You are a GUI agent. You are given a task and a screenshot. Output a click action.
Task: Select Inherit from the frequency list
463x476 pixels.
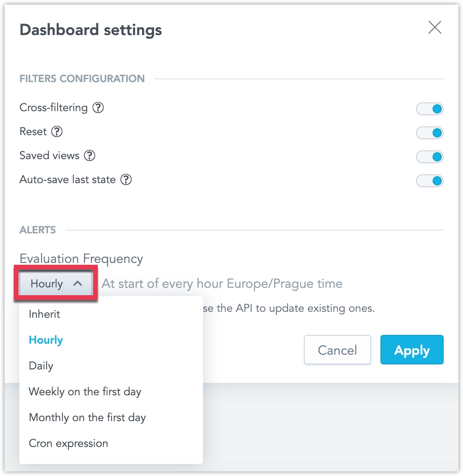point(44,314)
